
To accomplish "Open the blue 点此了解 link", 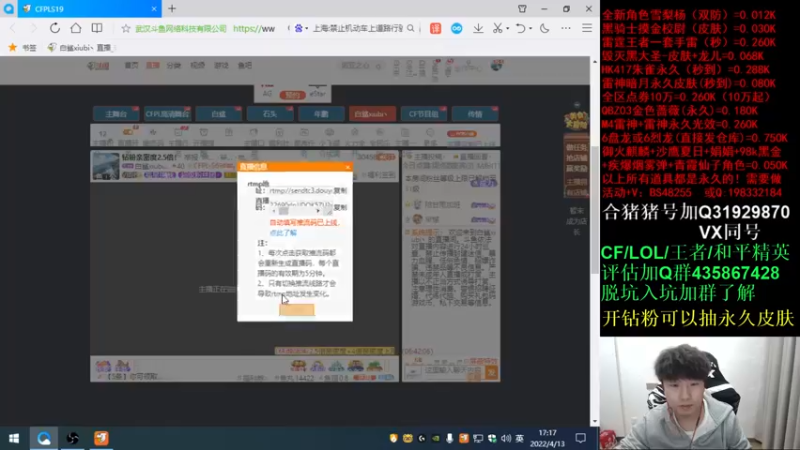I will coord(283,233).
